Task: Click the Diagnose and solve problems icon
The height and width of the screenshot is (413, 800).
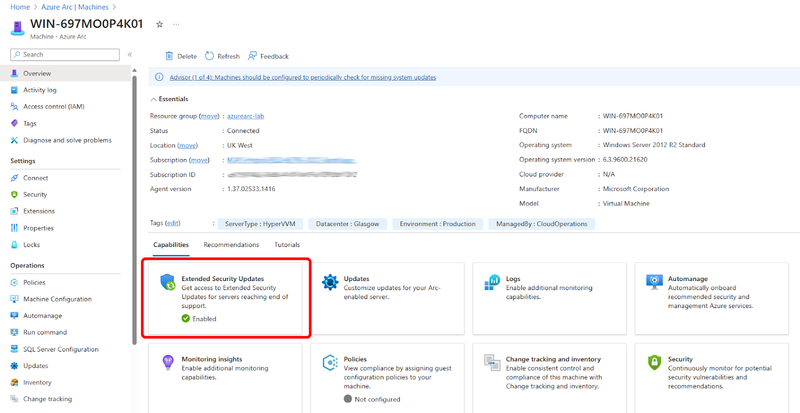Action: click(x=14, y=140)
